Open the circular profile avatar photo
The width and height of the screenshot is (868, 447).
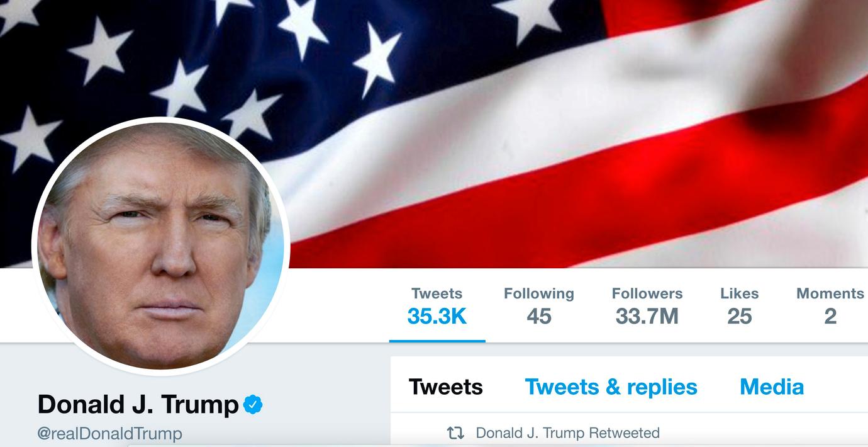pos(160,246)
